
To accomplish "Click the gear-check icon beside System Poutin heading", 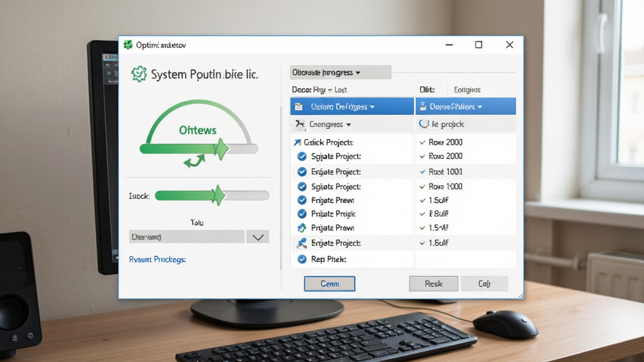I will coord(139,74).
